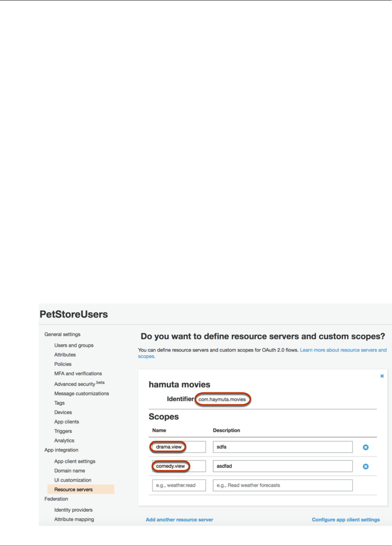The image size is (392, 546).
Task: Open Identity providers under Federation
Action: coord(73,510)
